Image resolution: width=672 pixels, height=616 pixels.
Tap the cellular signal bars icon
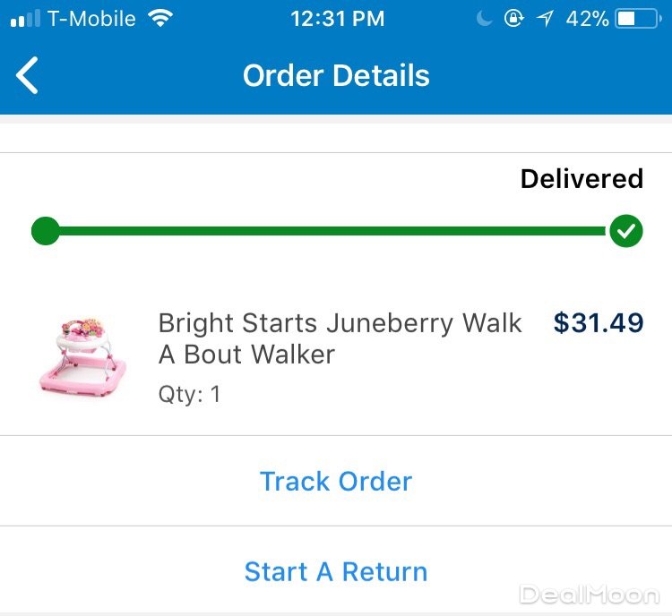click(25, 19)
